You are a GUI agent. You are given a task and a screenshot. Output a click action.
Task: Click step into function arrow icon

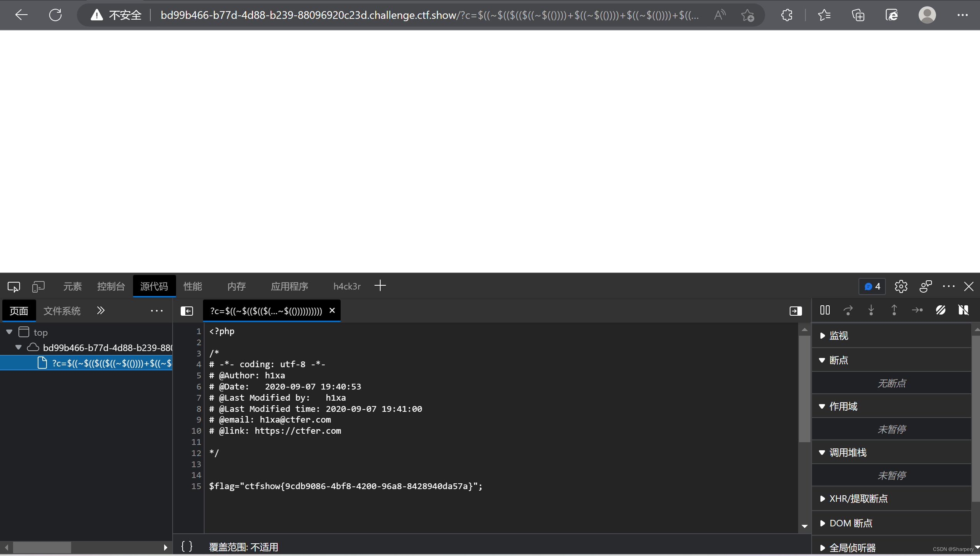871,310
